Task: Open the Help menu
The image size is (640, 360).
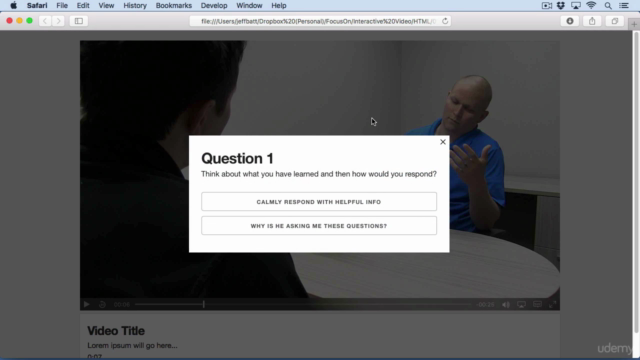Action: click(279, 6)
